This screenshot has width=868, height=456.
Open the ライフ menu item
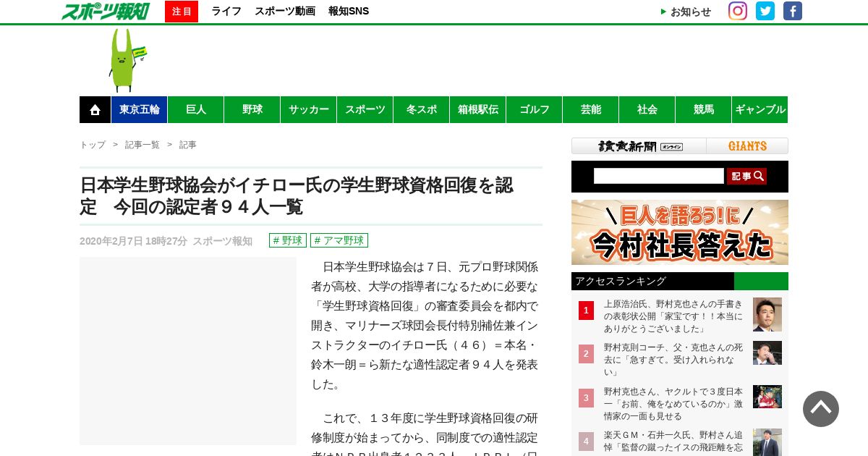click(226, 12)
